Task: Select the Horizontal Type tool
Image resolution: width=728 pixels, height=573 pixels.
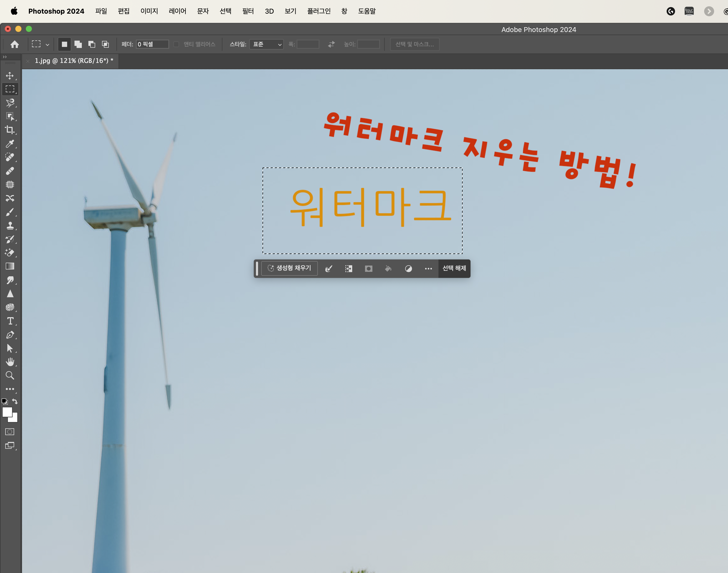Action: tap(10, 321)
